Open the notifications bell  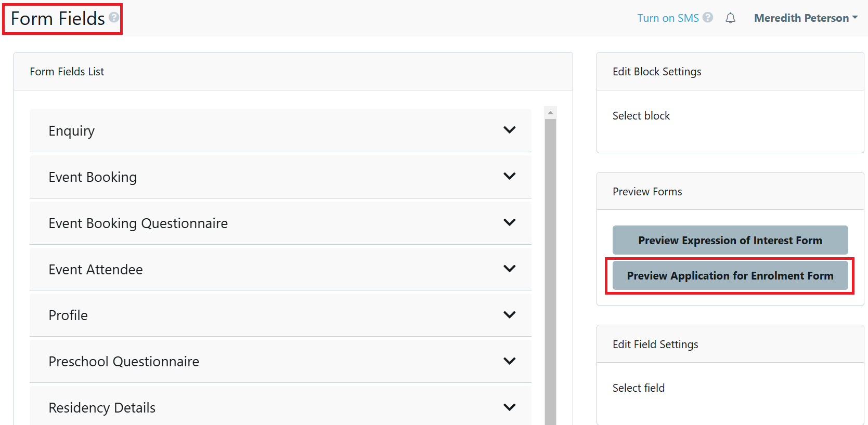click(x=730, y=18)
